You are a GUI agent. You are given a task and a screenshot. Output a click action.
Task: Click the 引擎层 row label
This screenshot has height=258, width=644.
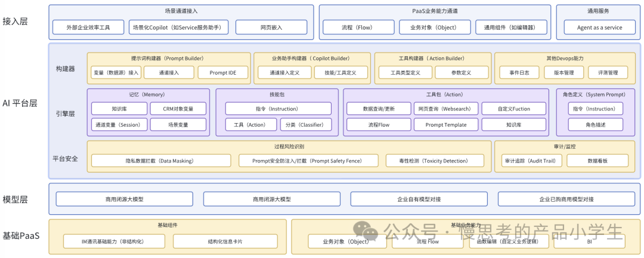pyautogui.click(x=66, y=114)
